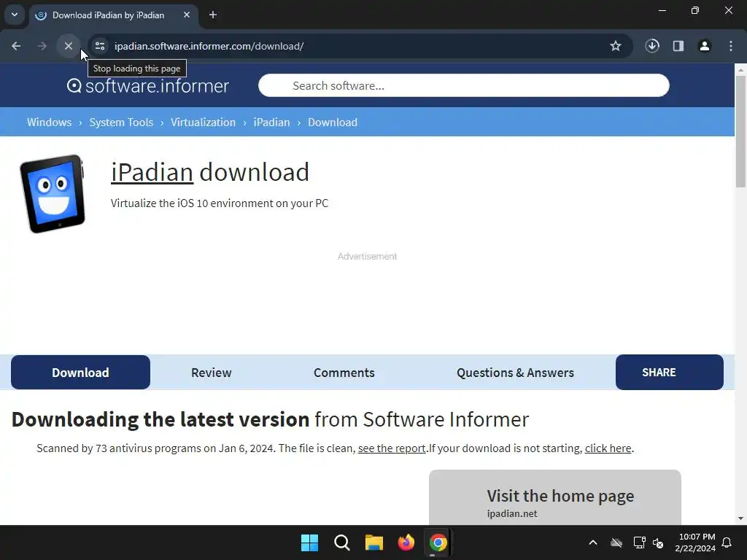
Task: Show hidden system tray icons
Action: [x=593, y=542]
